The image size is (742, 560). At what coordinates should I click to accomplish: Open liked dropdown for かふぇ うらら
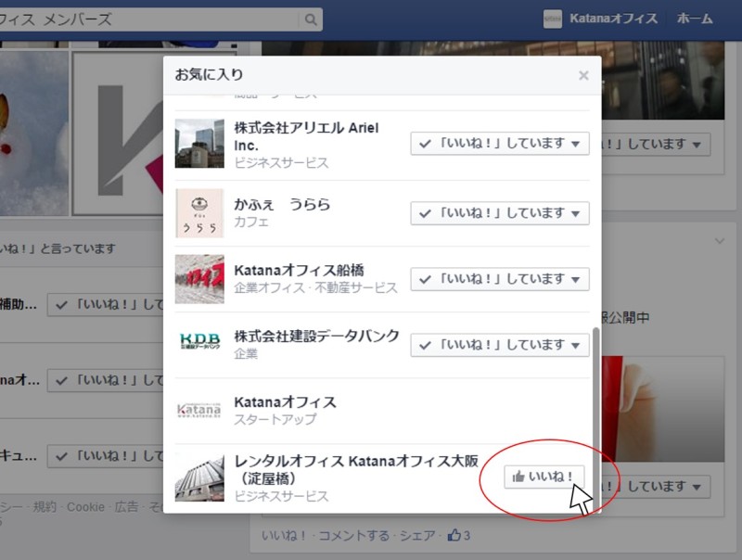click(500, 213)
